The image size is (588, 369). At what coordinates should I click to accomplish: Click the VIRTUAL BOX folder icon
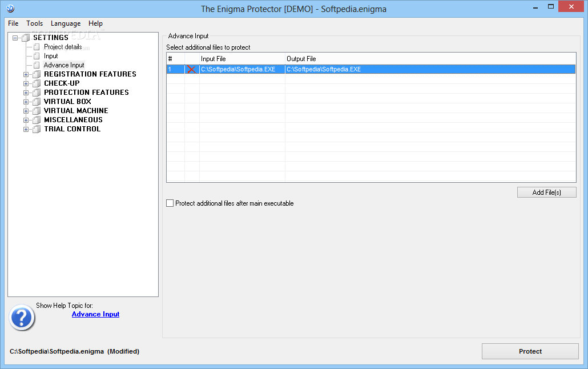[37, 101]
